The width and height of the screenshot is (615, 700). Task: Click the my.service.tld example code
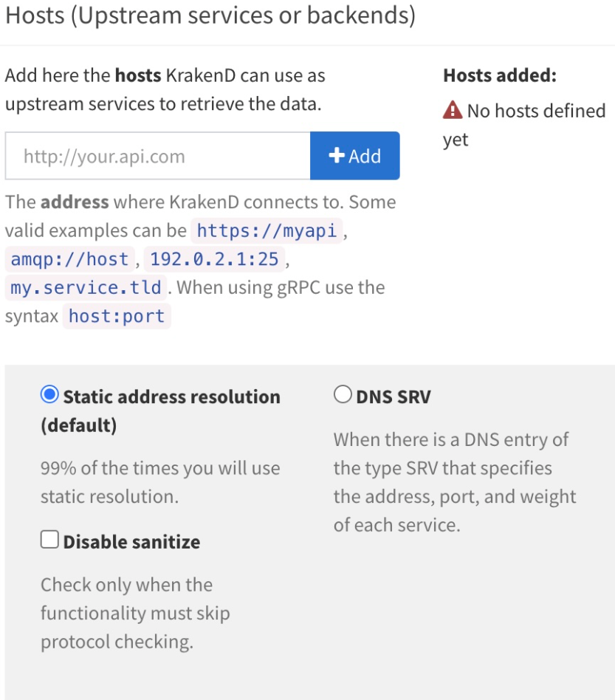coord(86,288)
